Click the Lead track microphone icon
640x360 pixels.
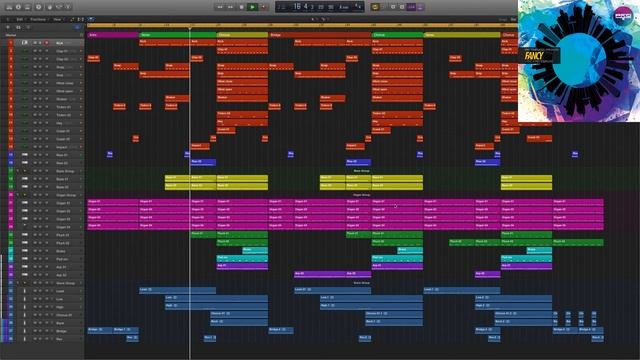(x=24, y=291)
